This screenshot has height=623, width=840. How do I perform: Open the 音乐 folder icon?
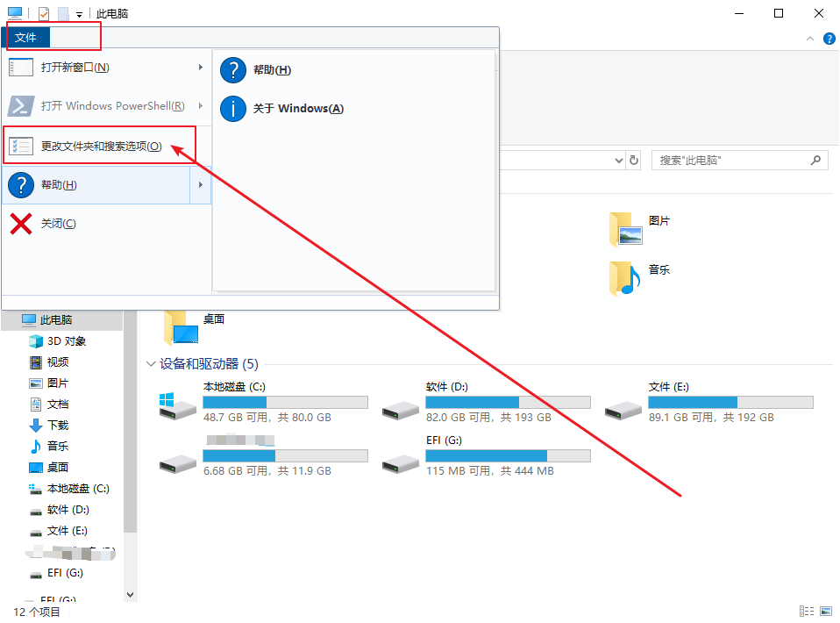(626, 278)
